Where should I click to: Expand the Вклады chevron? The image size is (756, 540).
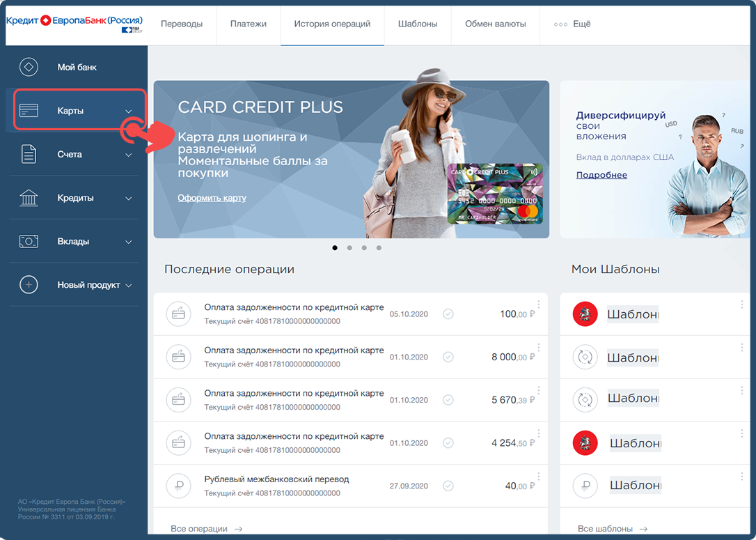[x=129, y=242]
